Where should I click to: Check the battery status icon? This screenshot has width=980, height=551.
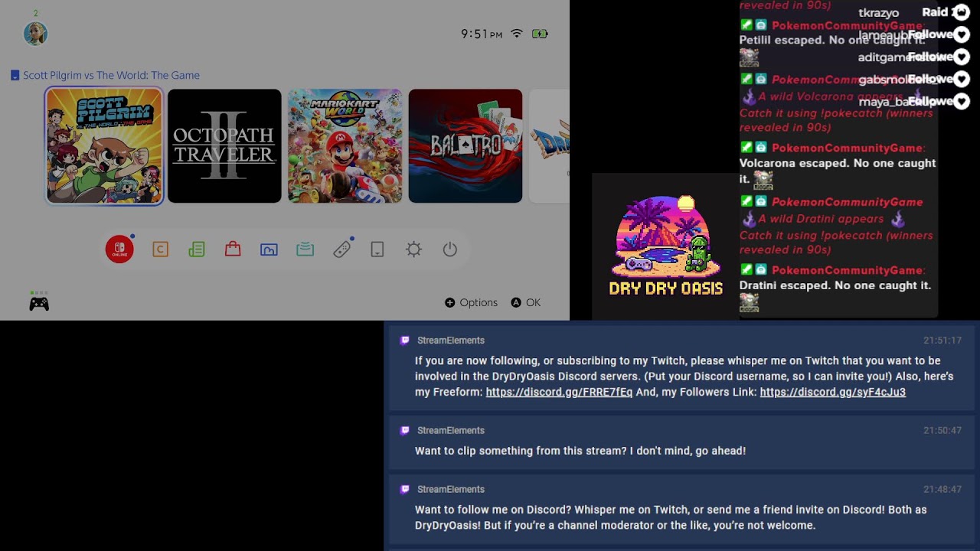pos(540,34)
